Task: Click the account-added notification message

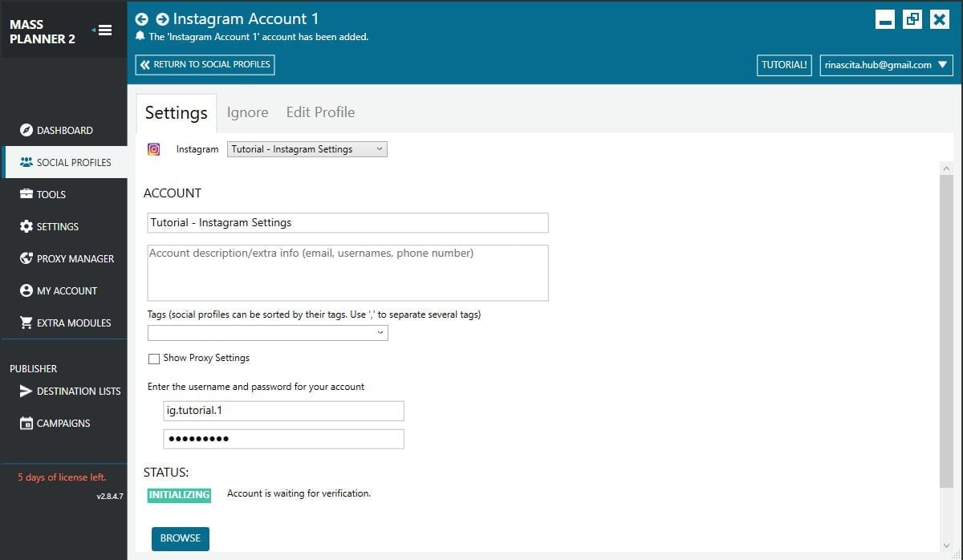Action: coord(258,37)
